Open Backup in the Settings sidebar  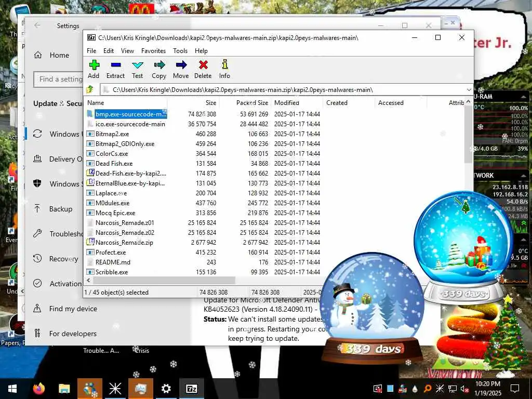click(x=53, y=209)
